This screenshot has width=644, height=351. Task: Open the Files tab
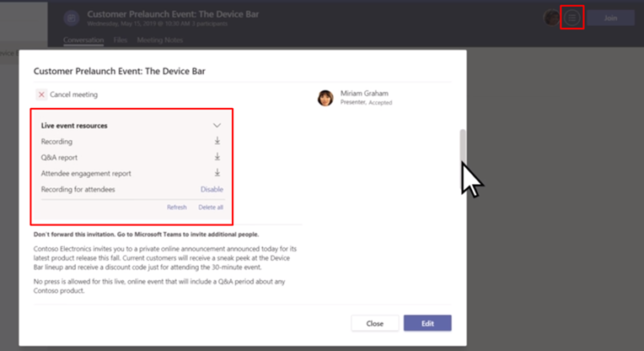[121, 40]
